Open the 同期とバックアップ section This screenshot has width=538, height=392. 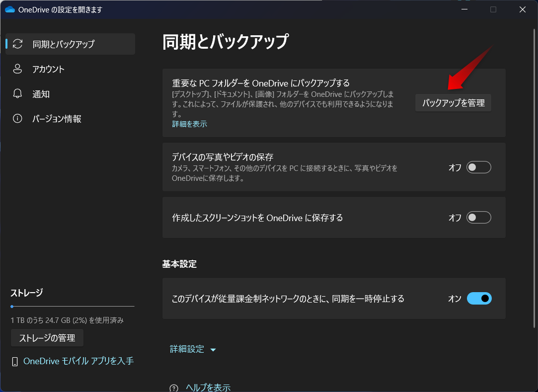coord(71,44)
